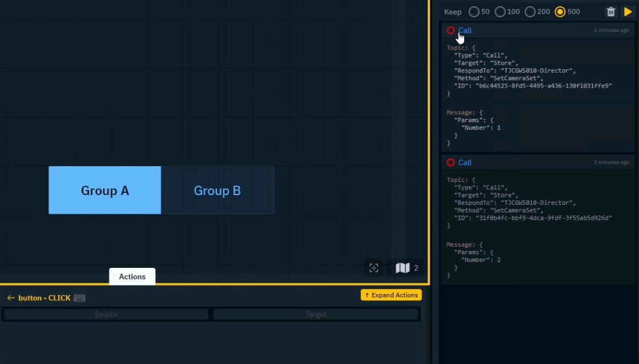639x364 pixels.
Task: Click the trash icon to clear messages
Action: point(611,12)
